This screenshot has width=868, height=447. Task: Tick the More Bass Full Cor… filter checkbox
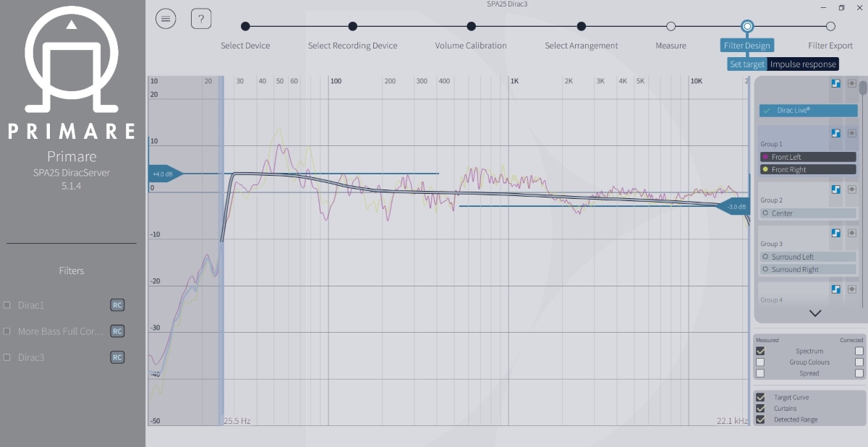pyautogui.click(x=7, y=331)
